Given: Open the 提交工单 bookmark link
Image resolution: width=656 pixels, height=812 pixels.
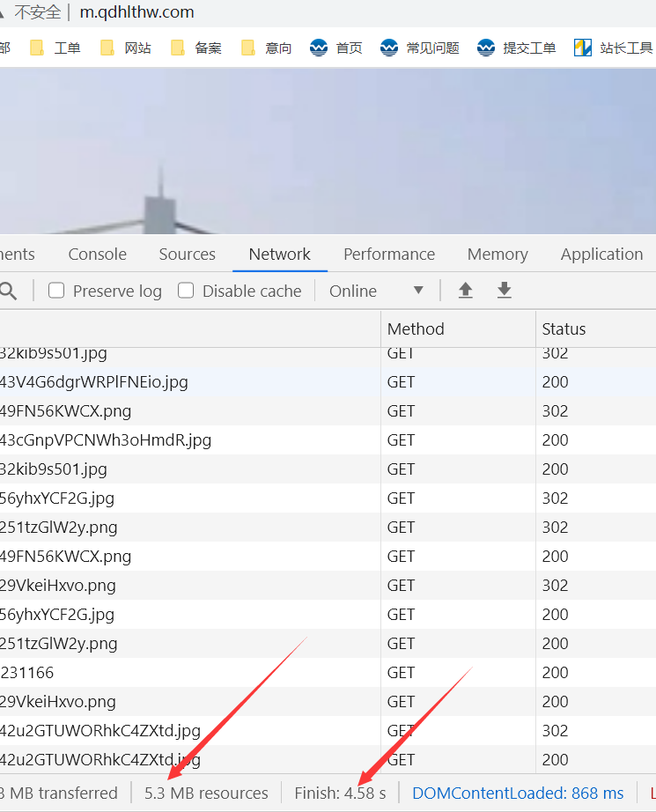Looking at the screenshot, I should coord(517,48).
